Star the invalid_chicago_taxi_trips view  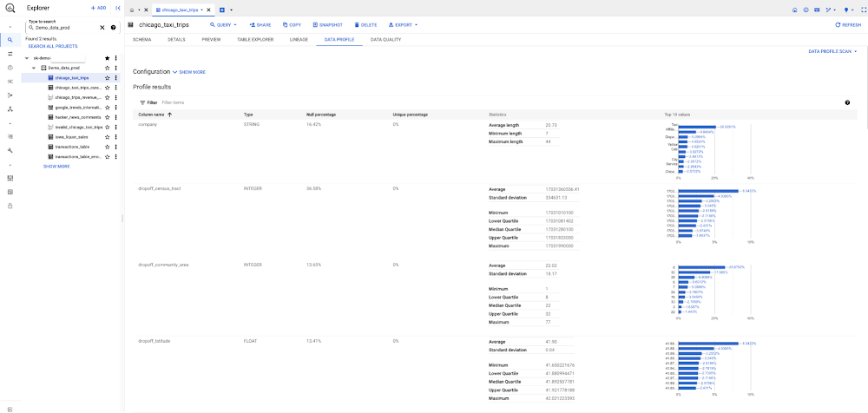[x=108, y=128]
